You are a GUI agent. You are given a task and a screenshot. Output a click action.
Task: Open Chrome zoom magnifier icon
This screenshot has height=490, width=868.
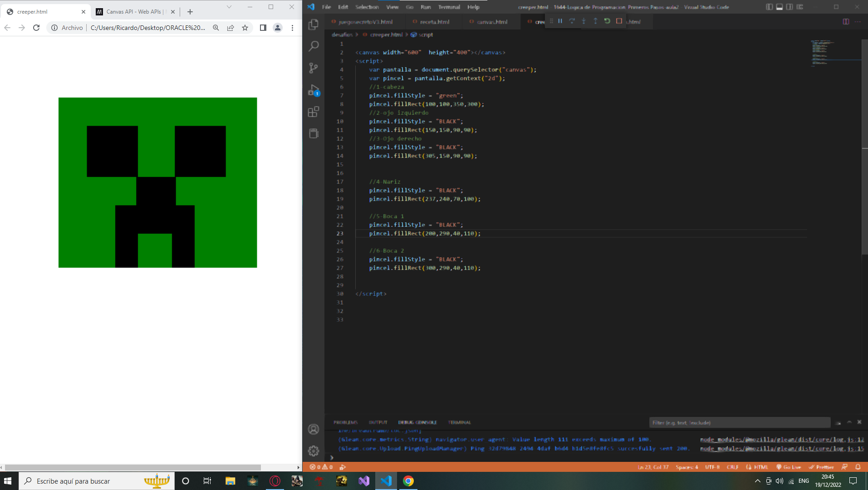coord(216,28)
